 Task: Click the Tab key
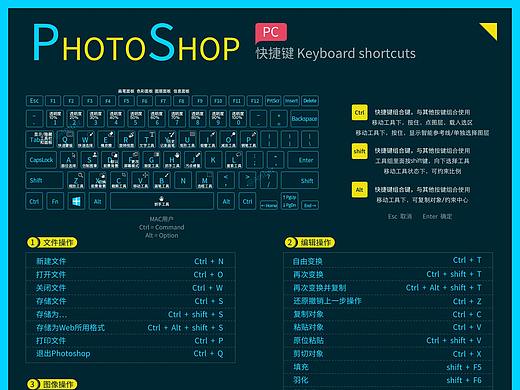coord(39,139)
